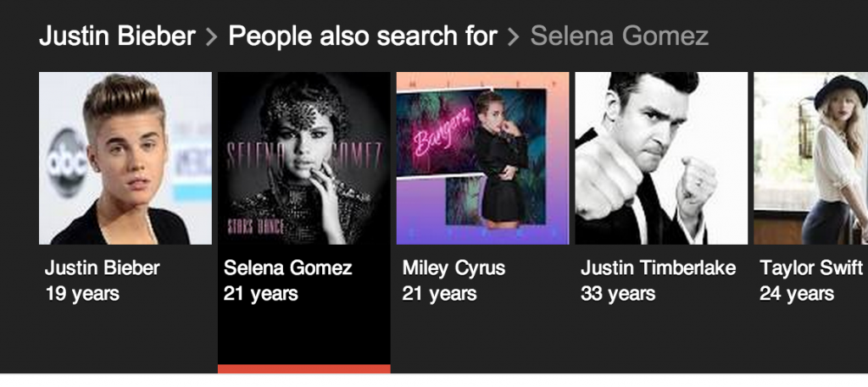This screenshot has height=387, width=868.
Task: Click the 19 years text under Bieber
Action: click(82, 294)
